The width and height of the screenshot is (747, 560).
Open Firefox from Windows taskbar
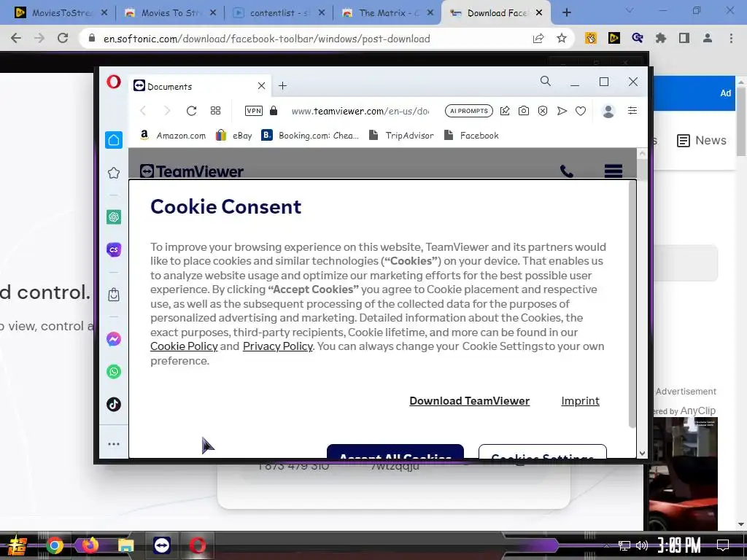click(90, 545)
